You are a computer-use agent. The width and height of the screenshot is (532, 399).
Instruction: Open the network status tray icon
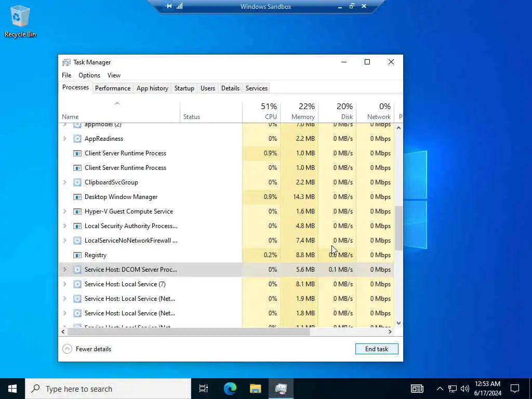click(453, 389)
